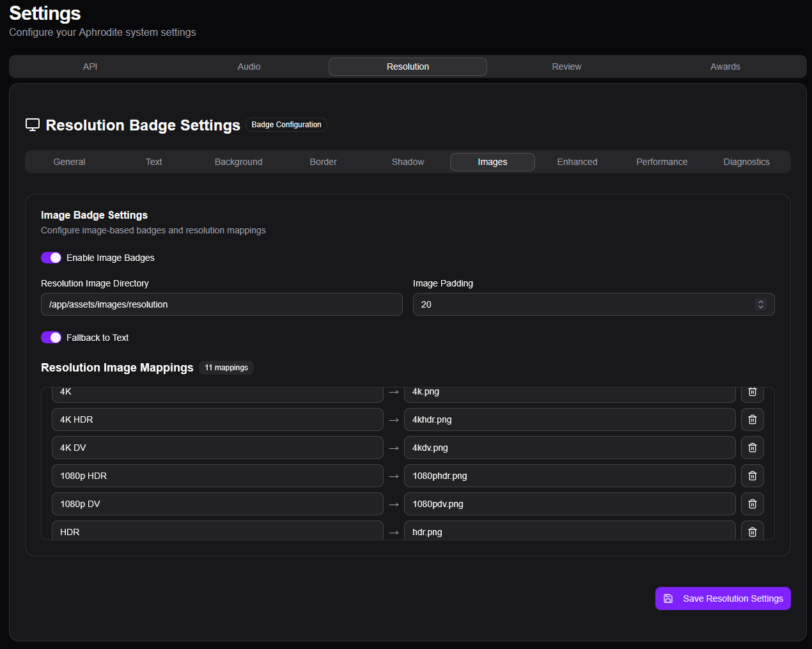Open the Awards settings tab
812x649 pixels.
[725, 66]
